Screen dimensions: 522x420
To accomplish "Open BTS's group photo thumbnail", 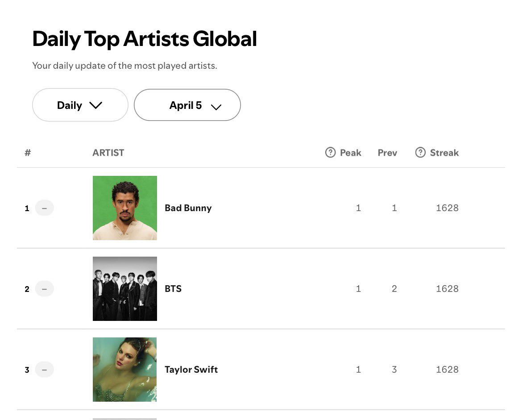I will coord(125,289).
